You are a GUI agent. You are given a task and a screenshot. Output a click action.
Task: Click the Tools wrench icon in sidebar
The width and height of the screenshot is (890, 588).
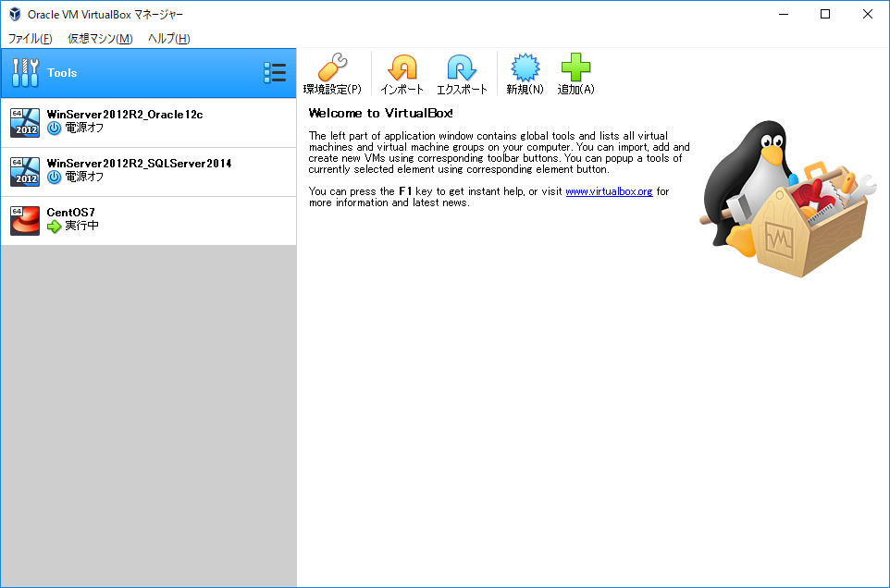pyautogui.click(x=25, y=73)
